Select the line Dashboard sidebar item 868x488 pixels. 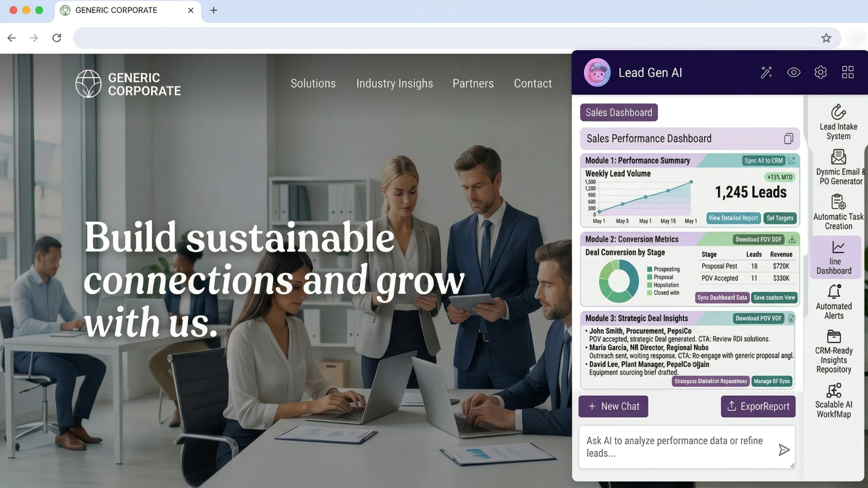(x=835, y=258)
